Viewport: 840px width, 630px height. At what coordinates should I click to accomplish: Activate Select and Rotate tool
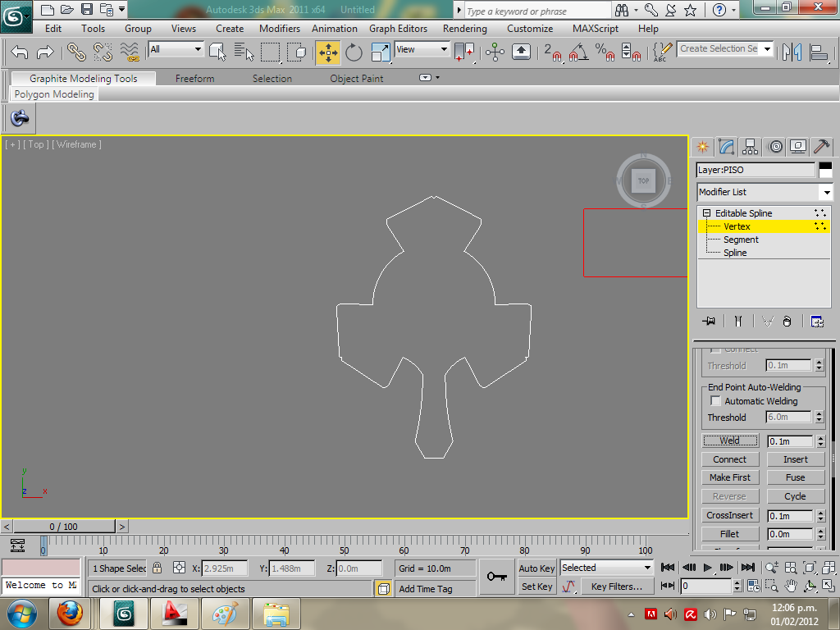point(354,52)
